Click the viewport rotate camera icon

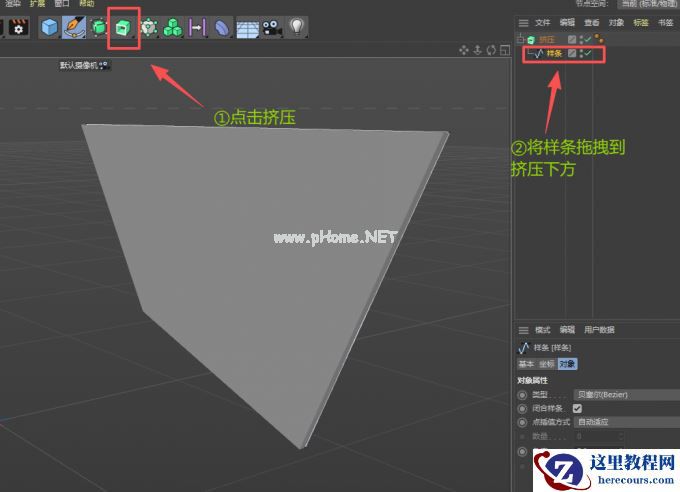(491, 50)
